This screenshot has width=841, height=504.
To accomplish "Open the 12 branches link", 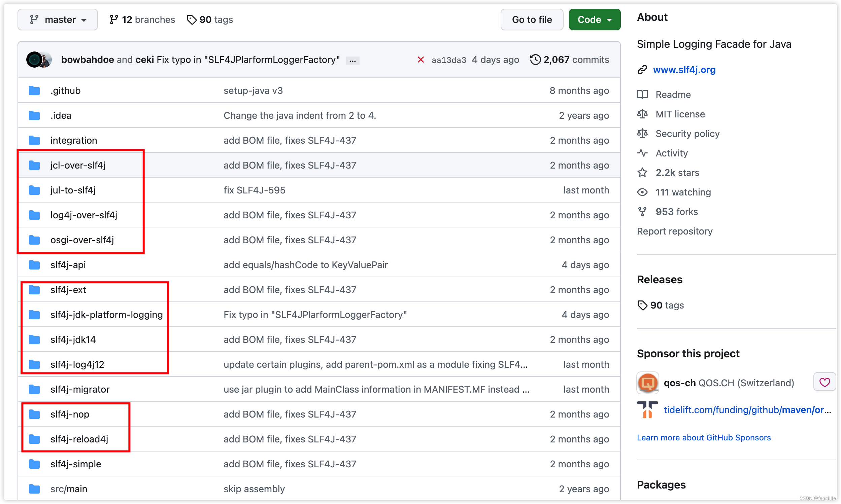I will tap(142, 20).
